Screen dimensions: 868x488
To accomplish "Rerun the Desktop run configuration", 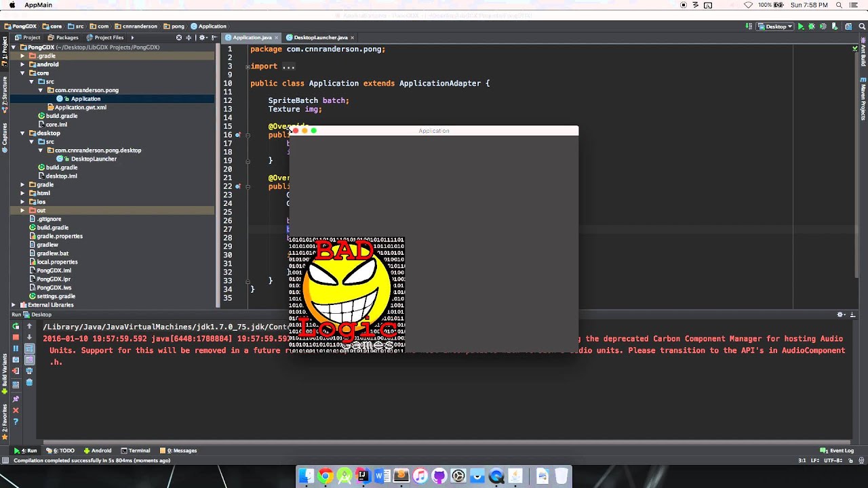I will click(16, 326).
